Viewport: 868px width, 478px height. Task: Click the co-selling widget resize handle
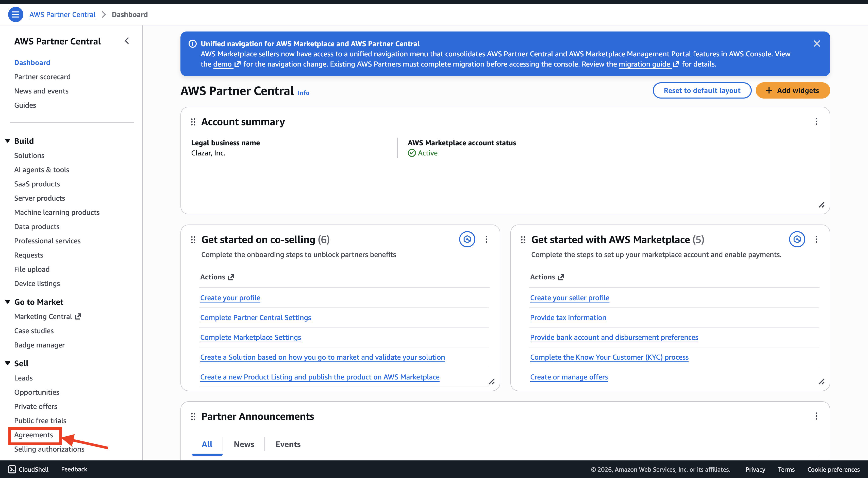pos(492,381)
